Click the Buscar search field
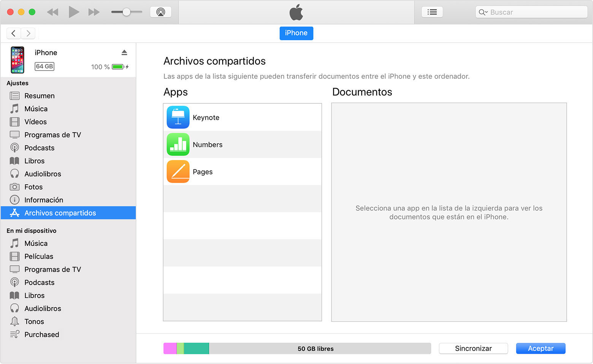This screenshot has width=593, height=364. pyautogui.click(x=531, y=12)
